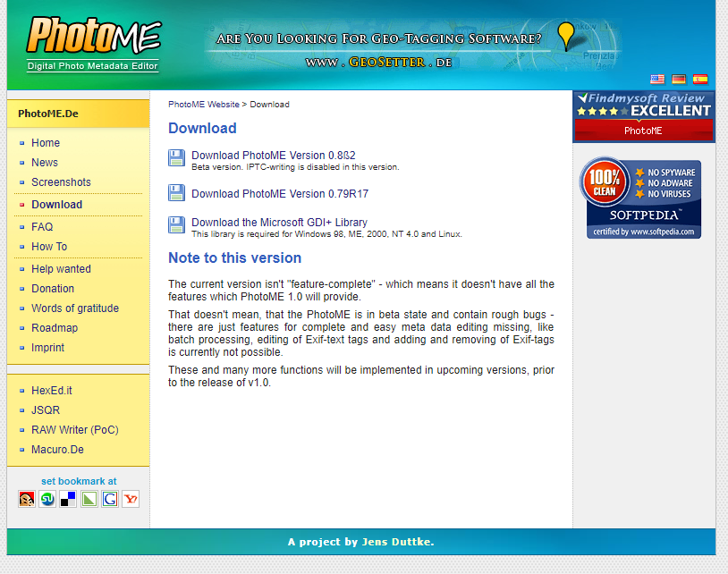Visit the Macuro.De link
Viewport: 728px width, 574px height.
coord(57,450)
